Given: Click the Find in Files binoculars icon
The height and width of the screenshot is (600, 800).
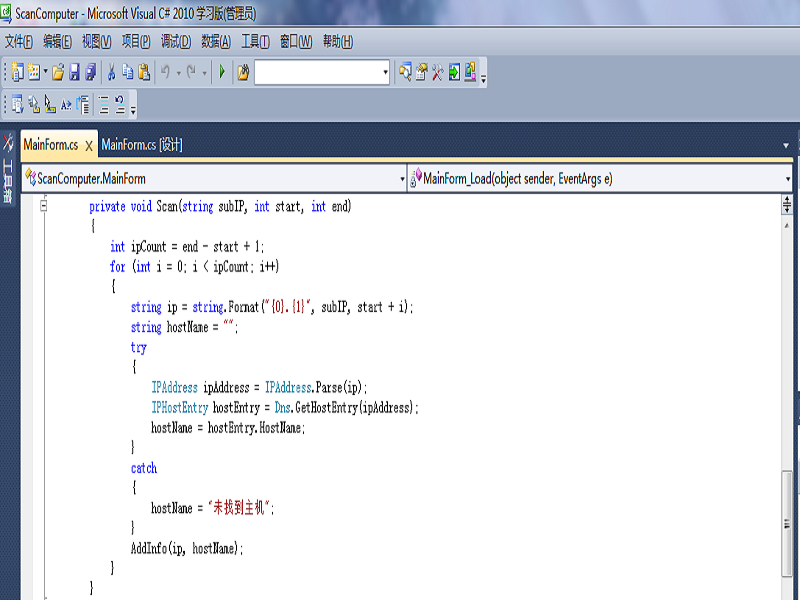Looking at the screenshot, I should [x=243, y=72].
